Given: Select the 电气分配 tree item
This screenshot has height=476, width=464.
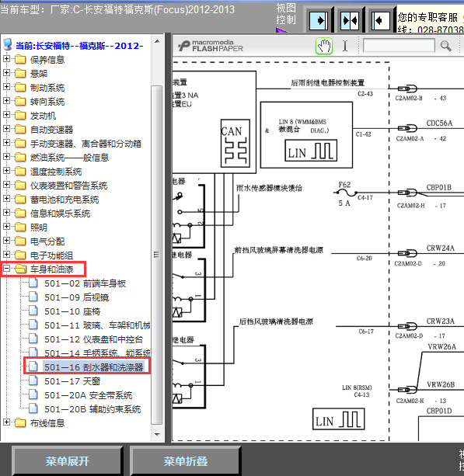Looking at the screenshot, I should (47, 241).
